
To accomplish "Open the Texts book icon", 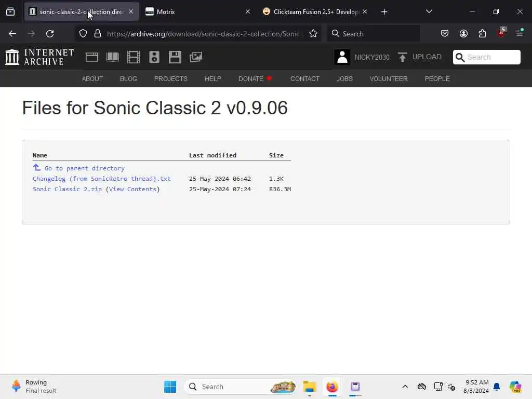I will pos(113,57).
